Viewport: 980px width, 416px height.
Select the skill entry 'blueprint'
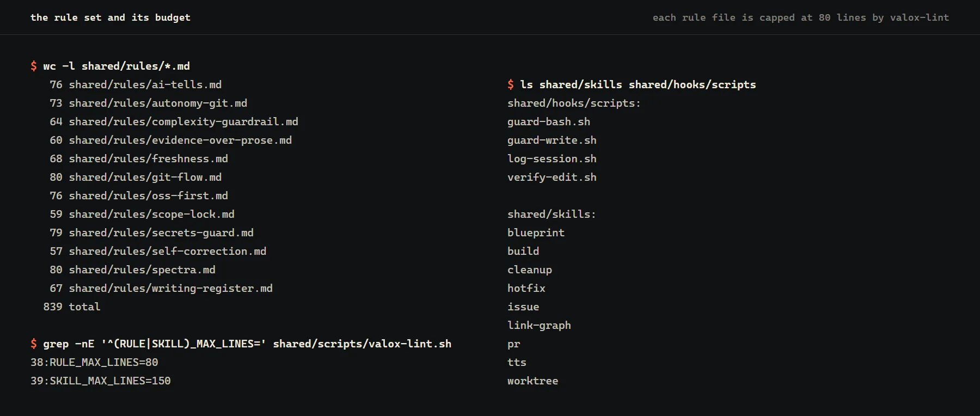(536, 233)
